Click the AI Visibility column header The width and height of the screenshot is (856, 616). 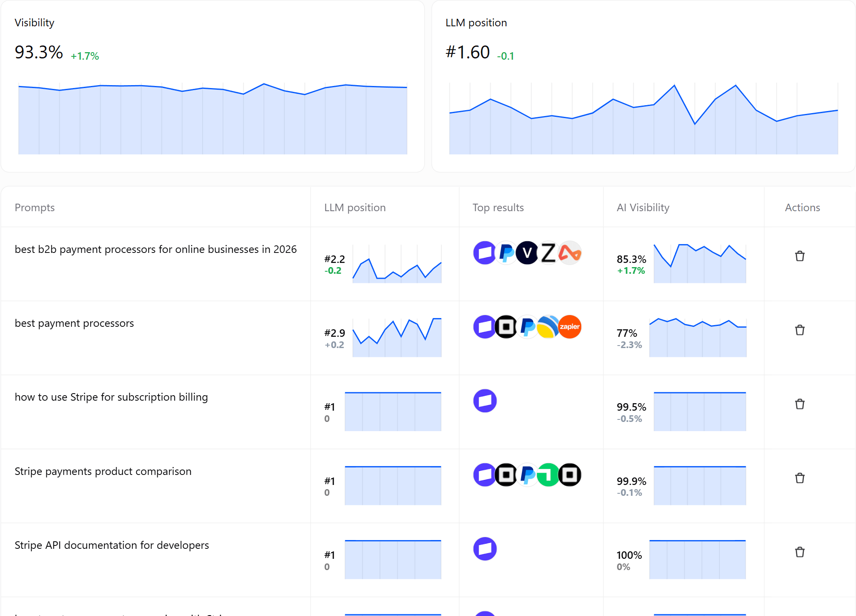pyautogui.click(x=643, y=207)
